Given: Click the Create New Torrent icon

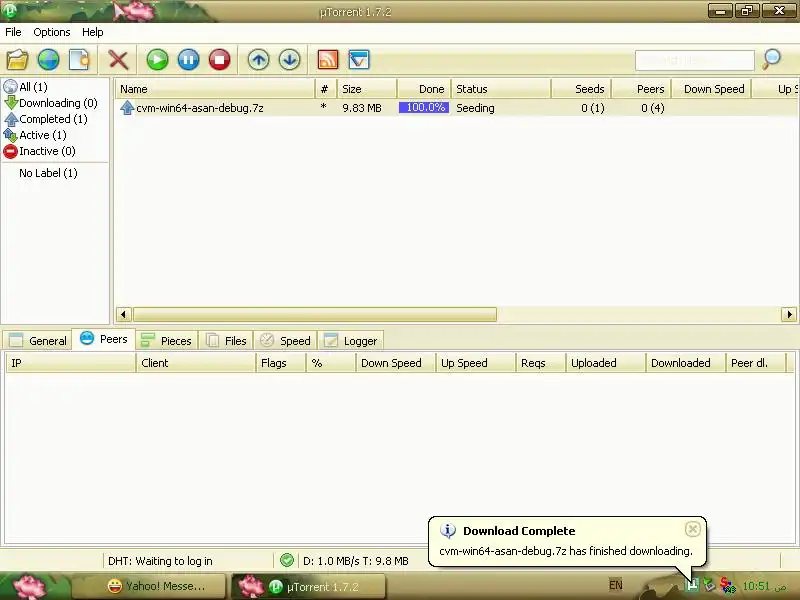Looking at the screenshot, I should pyautogui.click(x=79, y=60).
